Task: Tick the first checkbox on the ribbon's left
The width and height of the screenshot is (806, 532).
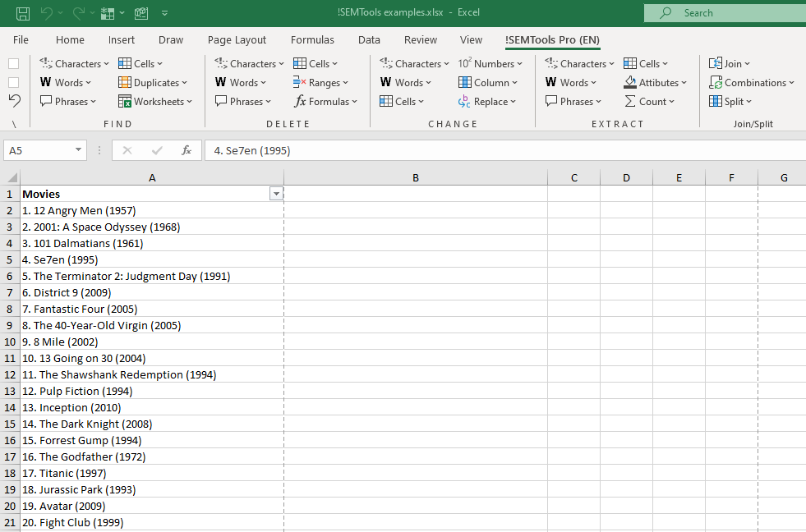Action: (x=14, y=64)
